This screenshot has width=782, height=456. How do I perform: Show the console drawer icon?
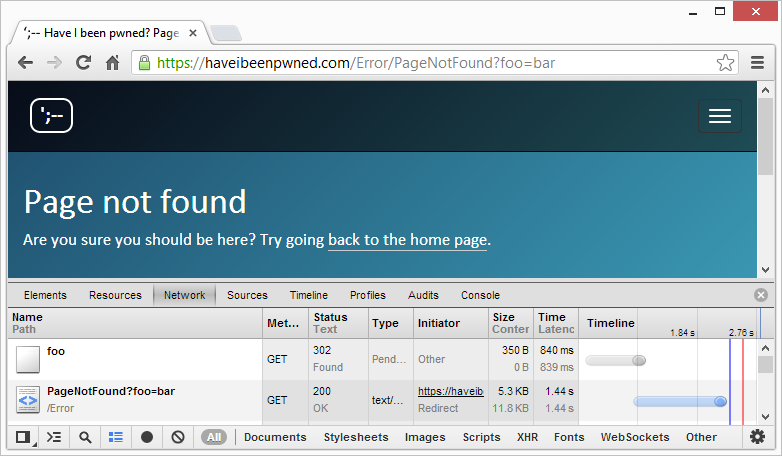54,438
